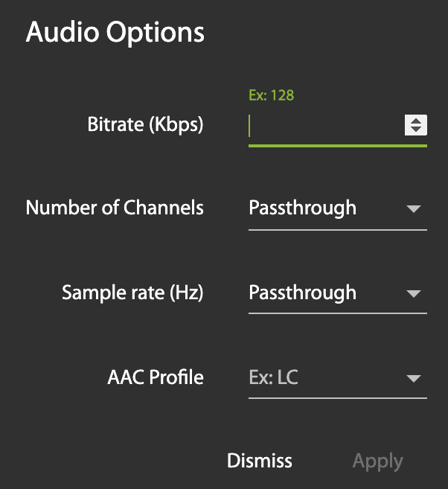Select the Sample rate Passthrough value

[302, 293]
